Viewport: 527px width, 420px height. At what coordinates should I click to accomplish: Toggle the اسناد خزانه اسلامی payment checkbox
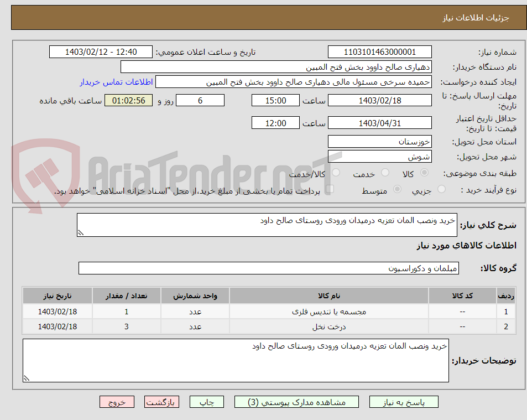click(330, 189)
